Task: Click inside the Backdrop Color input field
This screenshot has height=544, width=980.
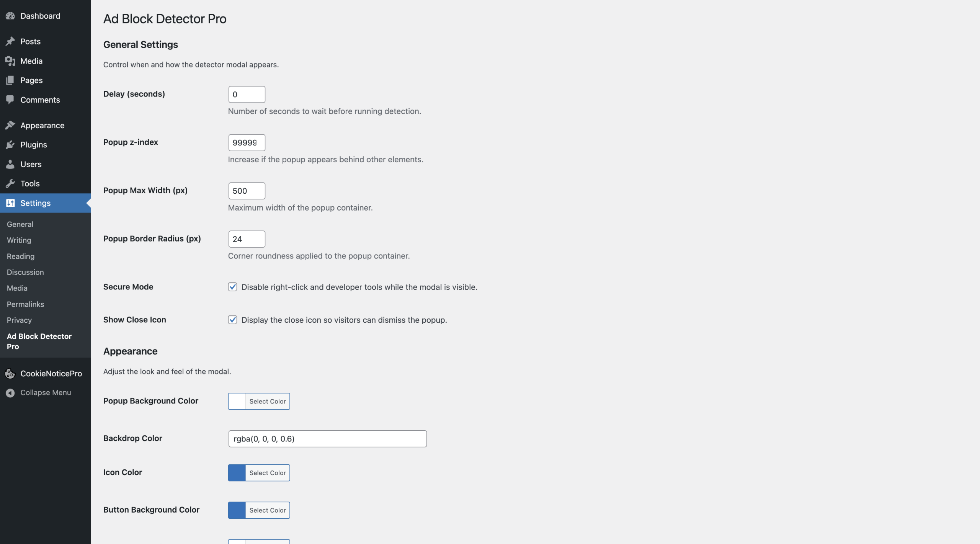Action: point(327,438)
